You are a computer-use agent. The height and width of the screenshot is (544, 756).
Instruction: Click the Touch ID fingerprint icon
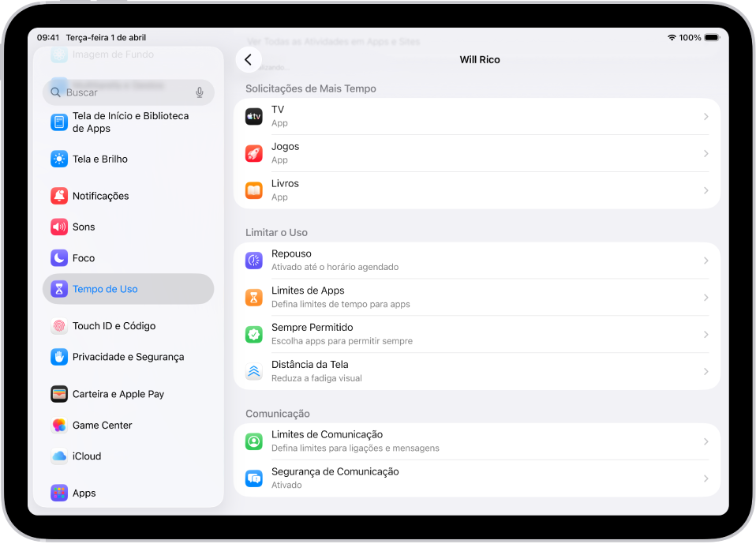(59, 326)
